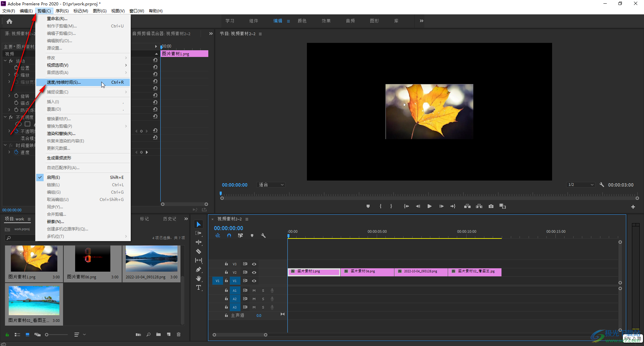Click the trash Clear icon in project panel
This screenshot has height=346, width=644.
click(178, 334)
